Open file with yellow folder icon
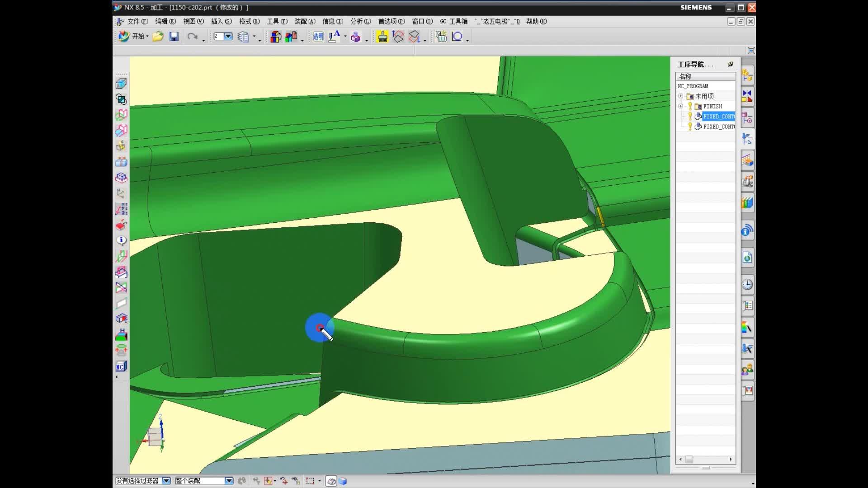Image resolution: width=868 pixels, height=488 pixels. (x=158, y=37)
